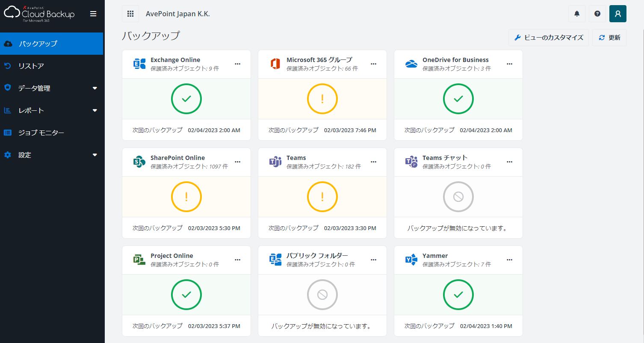Click AvePoint Japan K.K. tenant name
This screenshot has width=644, height=343.
[x=178, y=14]
